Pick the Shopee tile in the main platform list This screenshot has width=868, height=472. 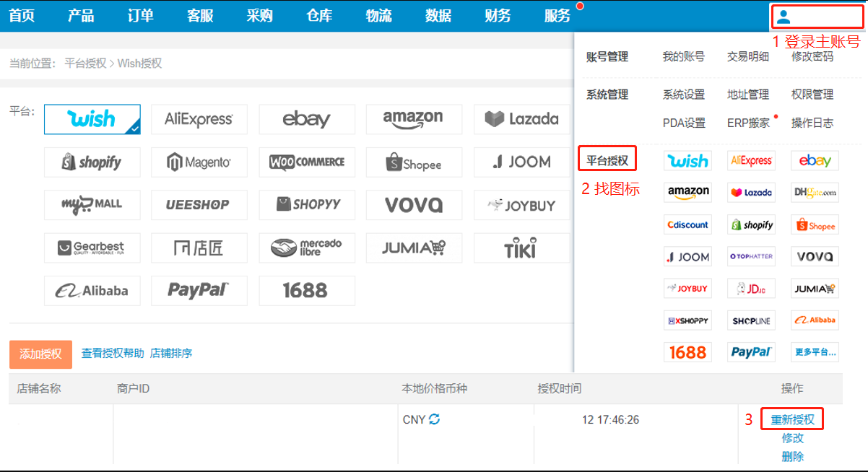(x=414, y=162)
